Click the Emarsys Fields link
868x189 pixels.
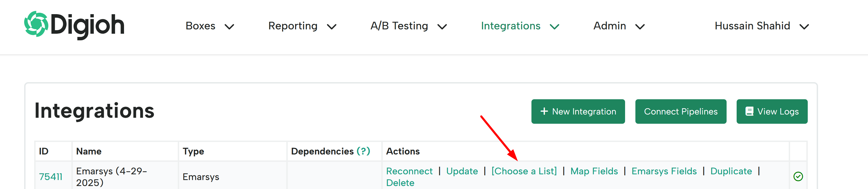(x=664, y=171)
